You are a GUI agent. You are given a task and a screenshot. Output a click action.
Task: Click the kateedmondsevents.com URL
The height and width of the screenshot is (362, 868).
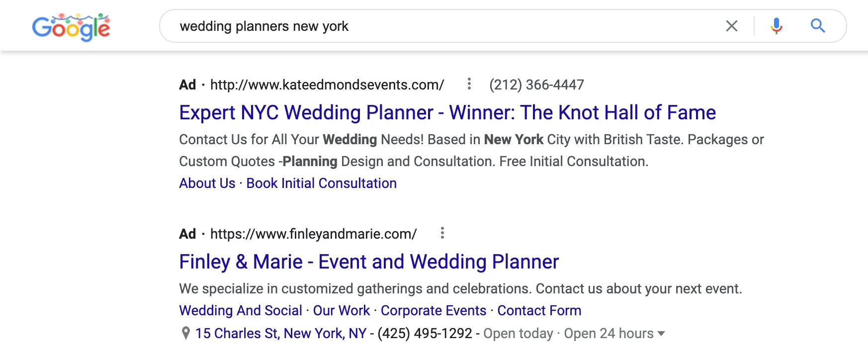[327, 85]
